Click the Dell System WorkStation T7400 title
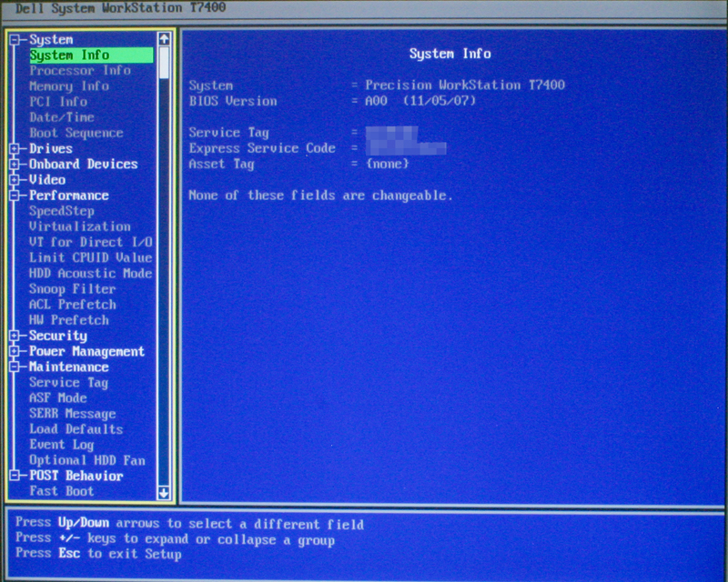 121,8
